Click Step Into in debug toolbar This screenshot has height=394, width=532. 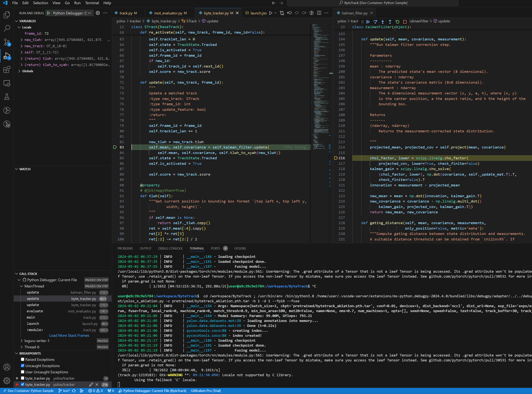[x=383, y=21]
